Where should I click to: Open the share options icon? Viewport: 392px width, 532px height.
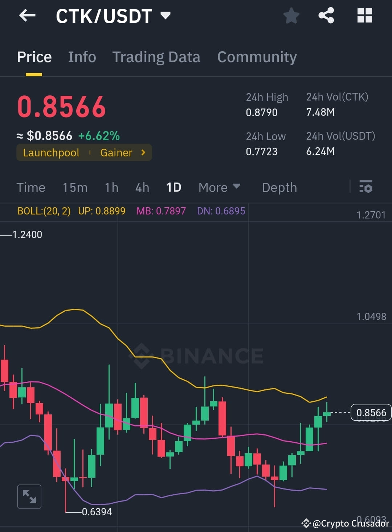click(326, 15)
